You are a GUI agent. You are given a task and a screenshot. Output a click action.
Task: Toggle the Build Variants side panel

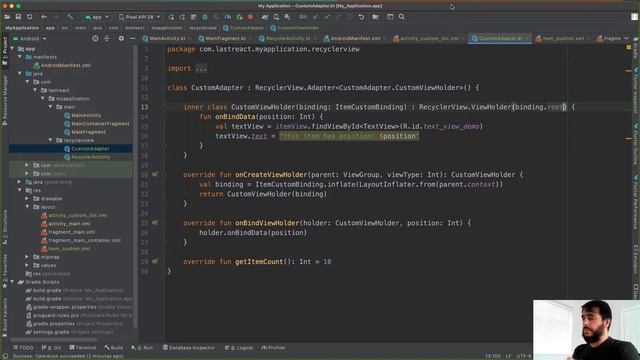tap(5, 317)
